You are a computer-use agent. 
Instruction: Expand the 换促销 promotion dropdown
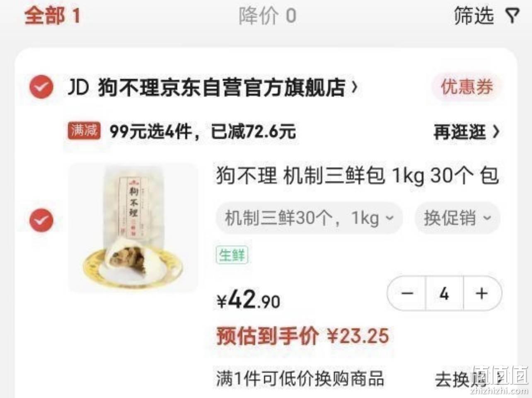point(457,218)
